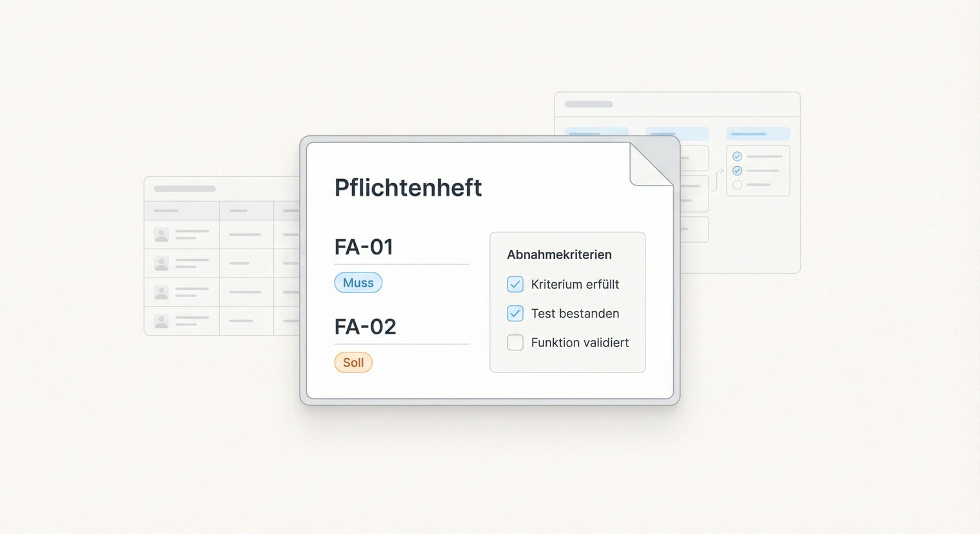980x534 pixels.
Task: Select the second blue checkmark icon on the background checklist
Action: click(736, 170)
